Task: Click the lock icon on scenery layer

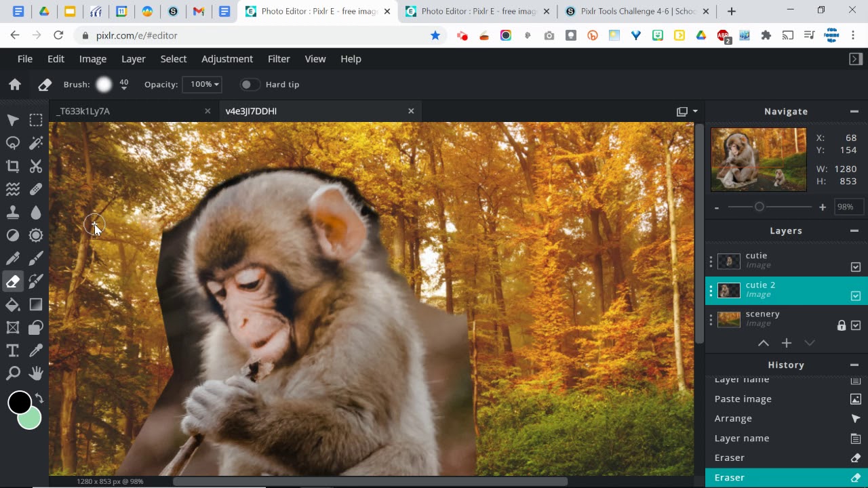Action: click(x=842, y=325)
